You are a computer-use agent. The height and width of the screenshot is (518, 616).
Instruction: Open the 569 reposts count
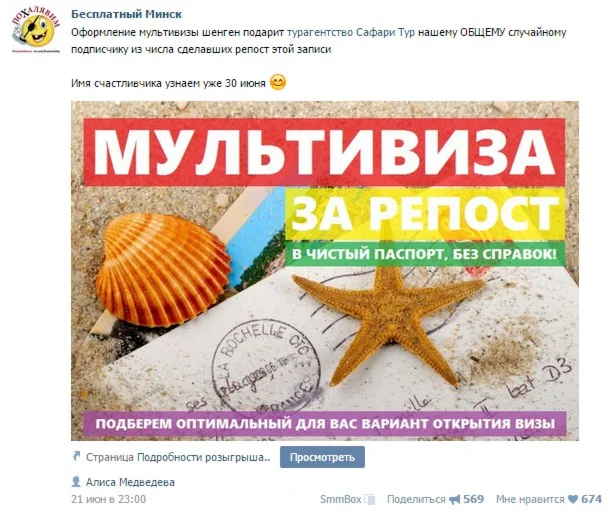pos(473,499)
